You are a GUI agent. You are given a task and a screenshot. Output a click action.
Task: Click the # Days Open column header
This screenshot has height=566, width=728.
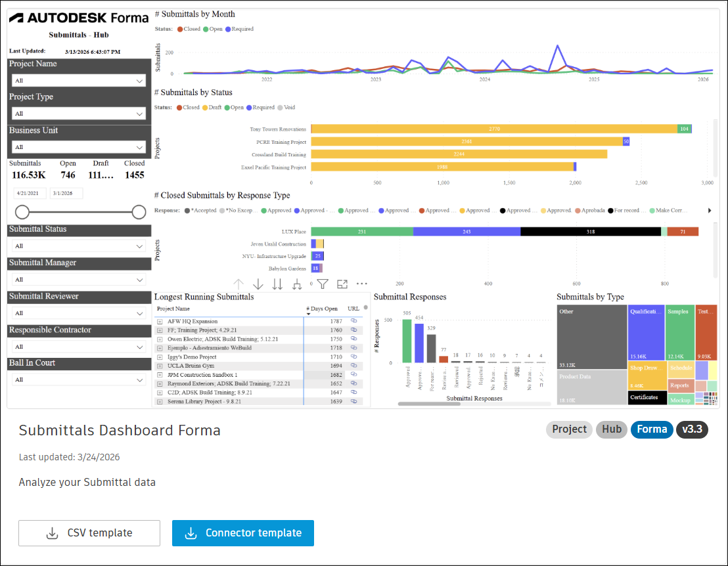click(x=322, y=309)
